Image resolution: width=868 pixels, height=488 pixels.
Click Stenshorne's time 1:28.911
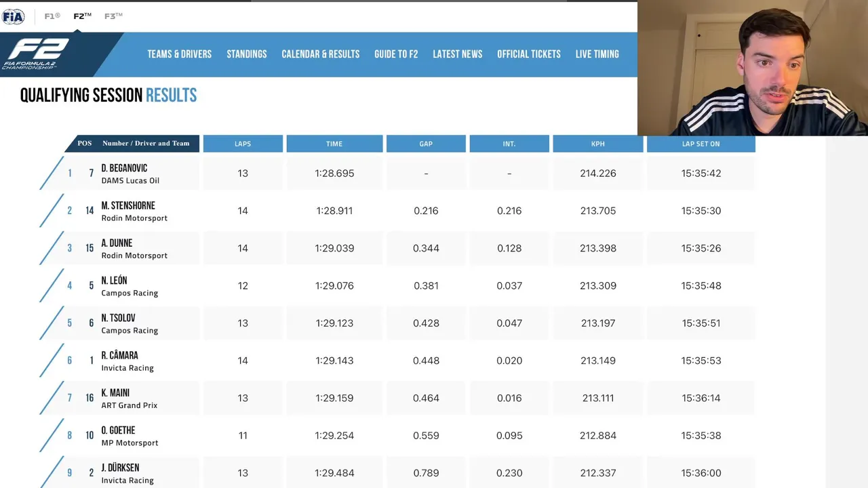click(x=334, y=211)
